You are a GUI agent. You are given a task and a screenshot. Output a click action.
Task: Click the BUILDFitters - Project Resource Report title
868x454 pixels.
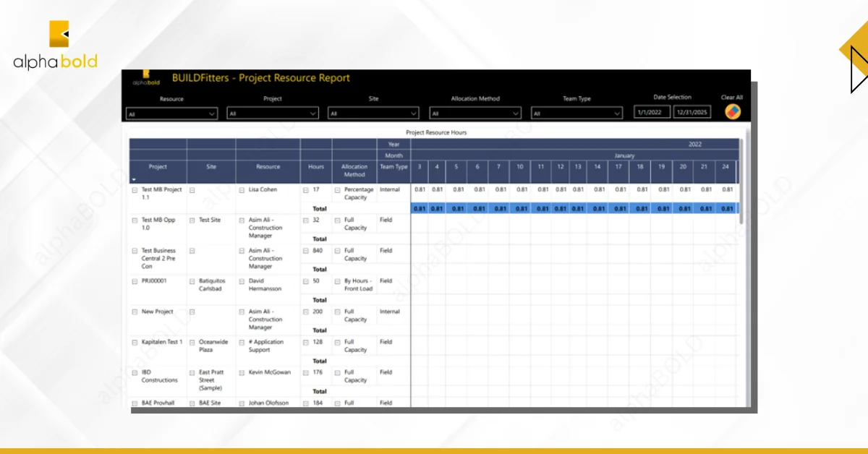tap(261, 78)
